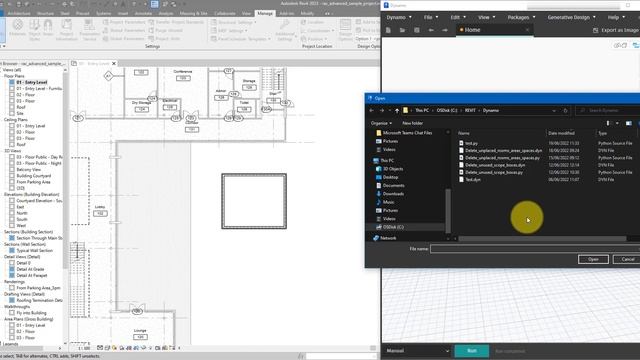Open the Dynamo Help menu
The height and width of the screenshot is (360, 640).
(616, 18)
